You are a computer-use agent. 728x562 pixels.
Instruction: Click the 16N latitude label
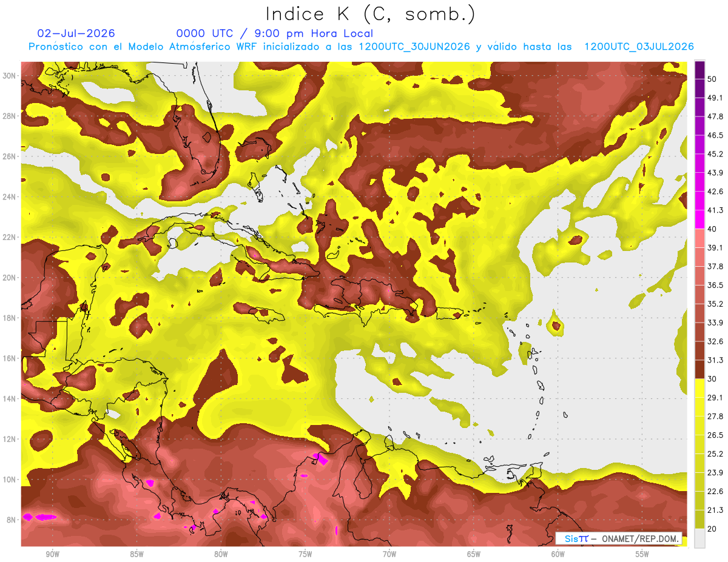pyautogui.click(x=9, y=358)
